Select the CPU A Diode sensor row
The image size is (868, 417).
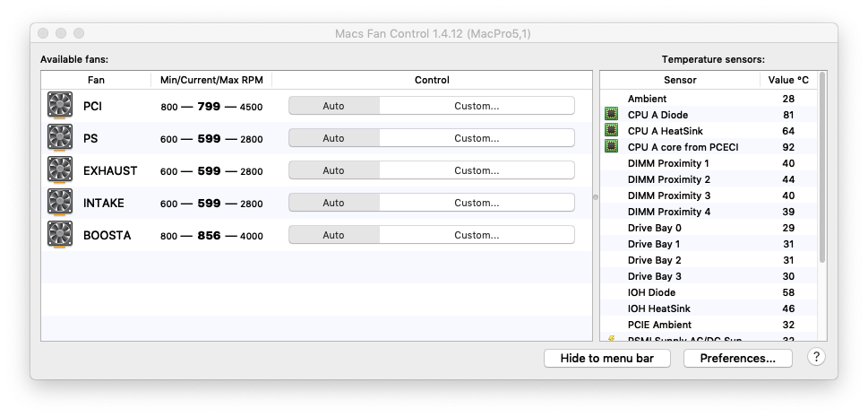[x=709, y=115]
